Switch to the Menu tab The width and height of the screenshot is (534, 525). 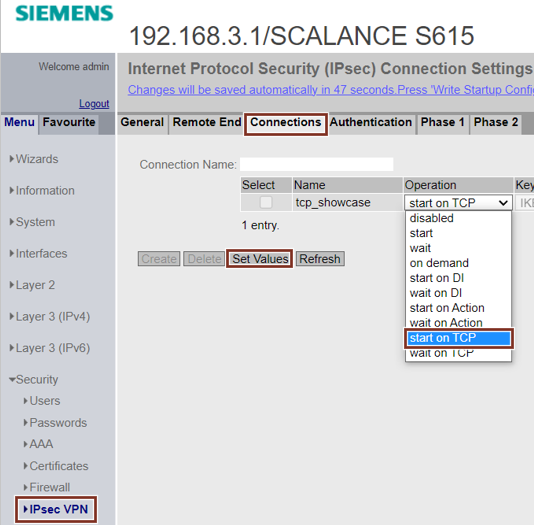pos(19,122)
